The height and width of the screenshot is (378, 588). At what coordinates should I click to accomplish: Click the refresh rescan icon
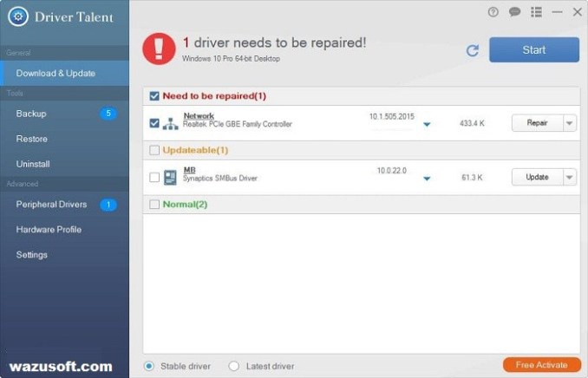[x=473, y=50]
